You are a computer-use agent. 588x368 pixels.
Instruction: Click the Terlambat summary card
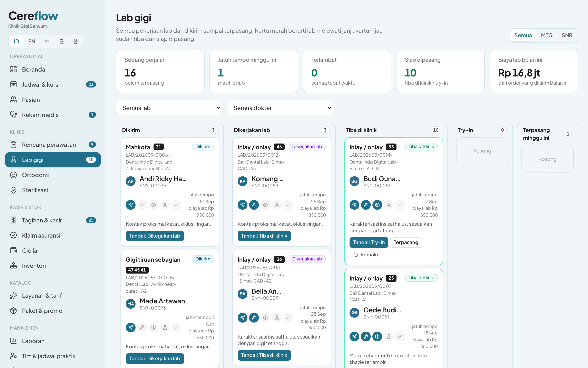pos(347,71)
